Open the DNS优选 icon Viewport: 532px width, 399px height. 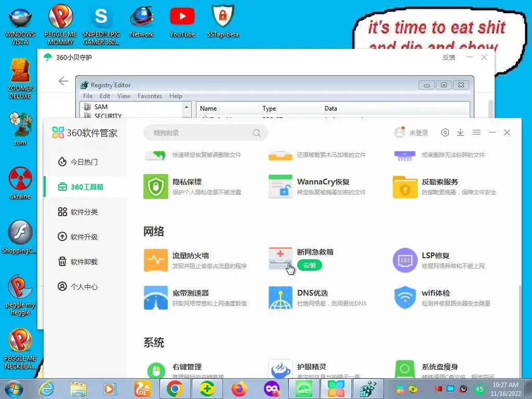coord(280,298)
